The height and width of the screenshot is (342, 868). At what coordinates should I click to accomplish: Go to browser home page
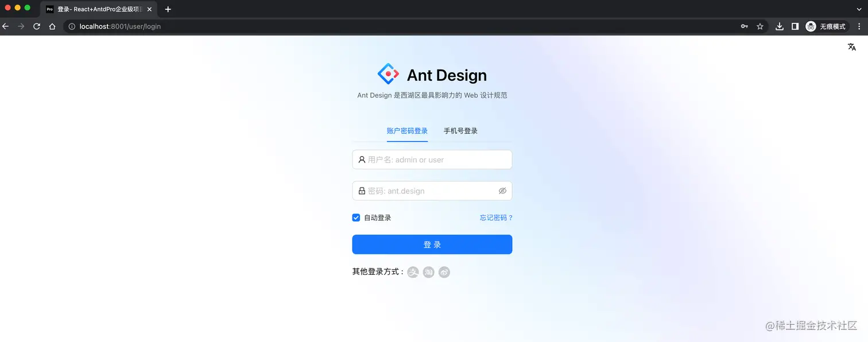(x=52, y=26)
